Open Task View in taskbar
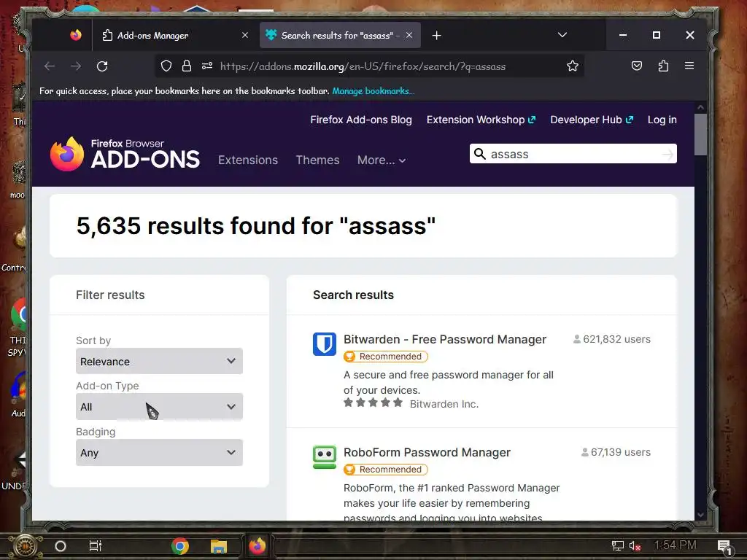This screenshot has width=747, height=560. (96, 546)
